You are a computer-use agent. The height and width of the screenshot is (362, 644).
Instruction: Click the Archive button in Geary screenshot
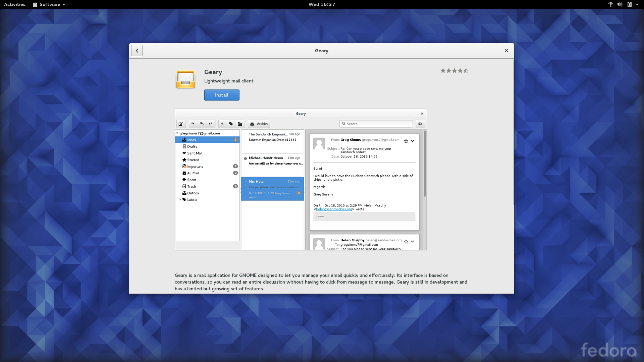(259, 124)
